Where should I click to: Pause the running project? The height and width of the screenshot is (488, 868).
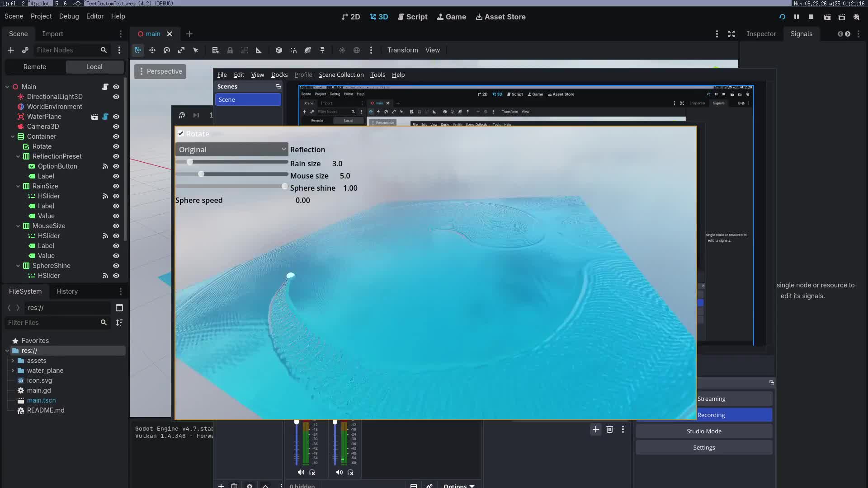click(x=797, y=17)
